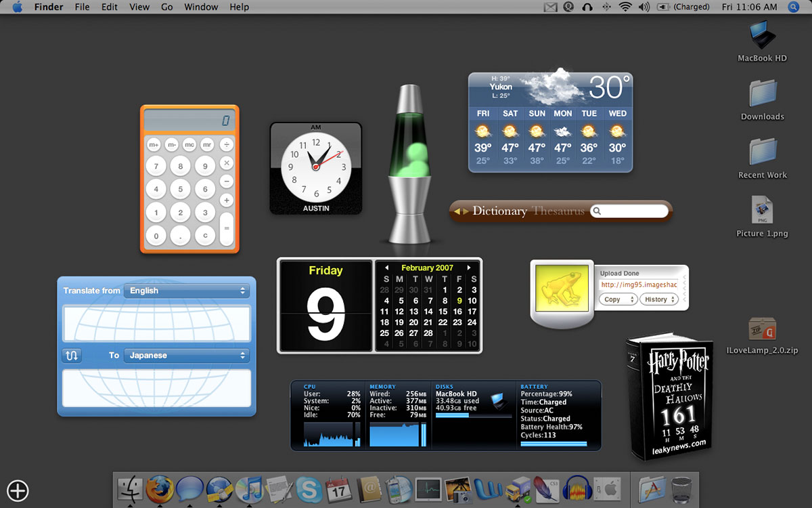Launch Skype from the Dock
Screen dimensions: 812x508
pos(309,489)
